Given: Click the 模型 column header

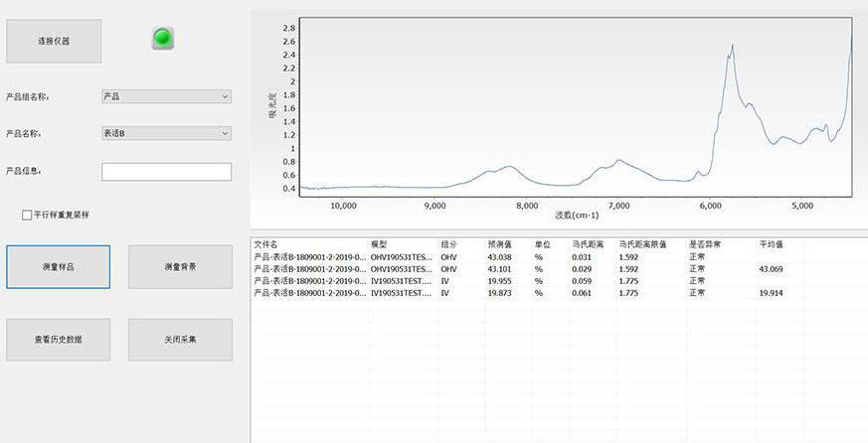Looking at the screenshot, I should coord(379,243).
